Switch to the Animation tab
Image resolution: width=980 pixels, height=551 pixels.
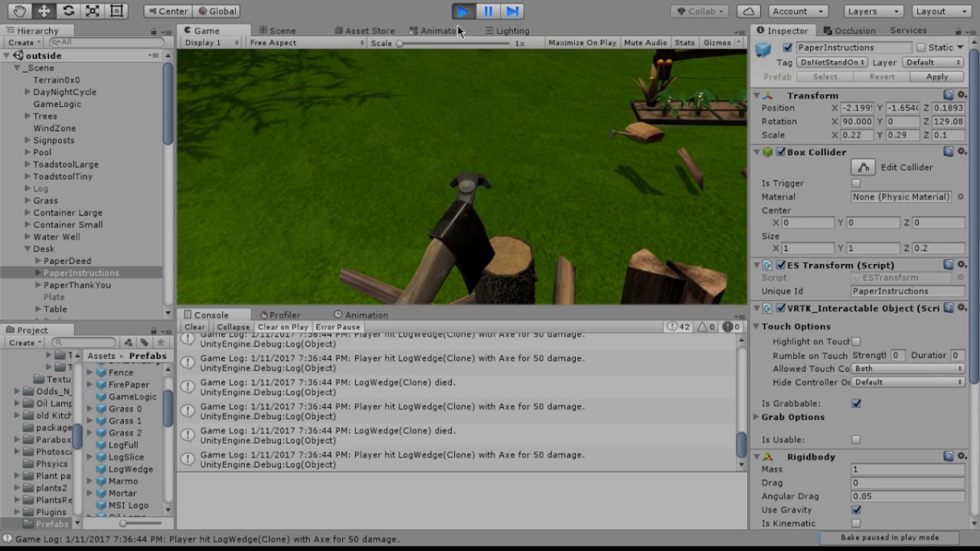click(x=361, y=315)
